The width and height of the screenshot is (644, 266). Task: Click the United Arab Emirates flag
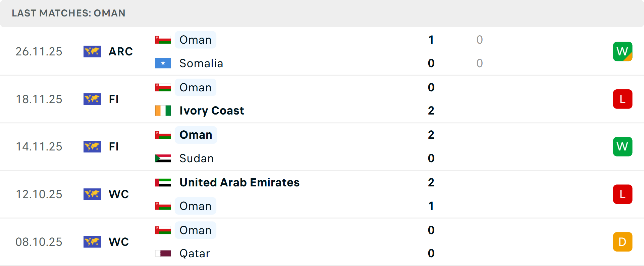[x=163, y=182]
